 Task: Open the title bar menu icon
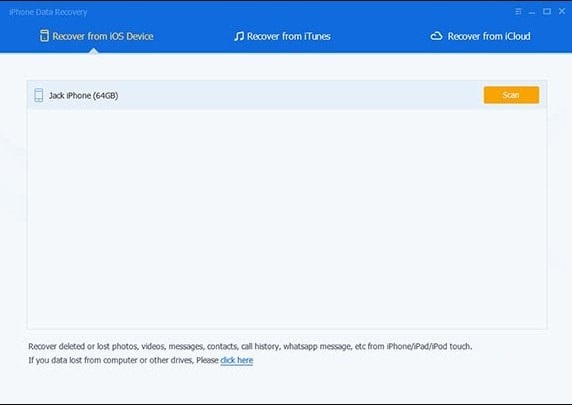coord(518,12)
